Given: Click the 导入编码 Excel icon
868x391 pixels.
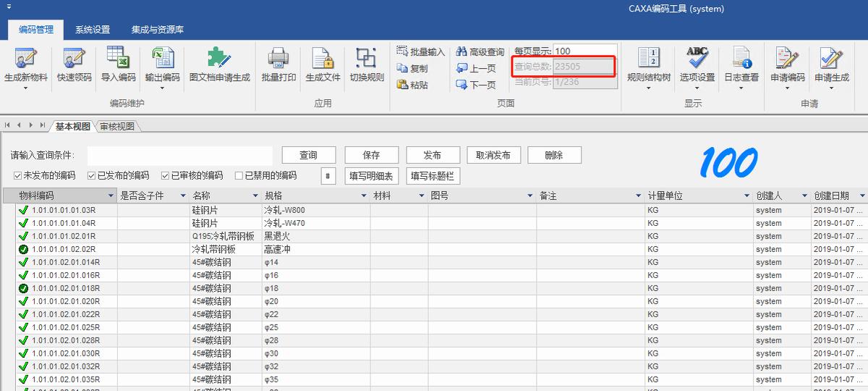Looking at the screenshot, I should coord(118,57).
